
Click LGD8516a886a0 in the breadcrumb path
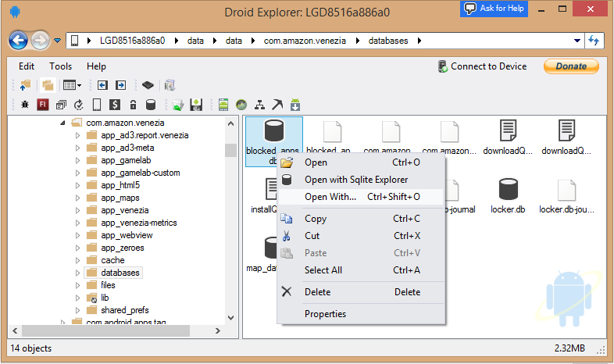coord(132,41)
